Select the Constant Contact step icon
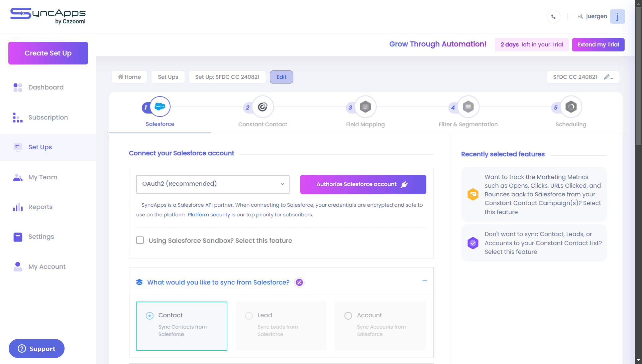 coord(263,107)
